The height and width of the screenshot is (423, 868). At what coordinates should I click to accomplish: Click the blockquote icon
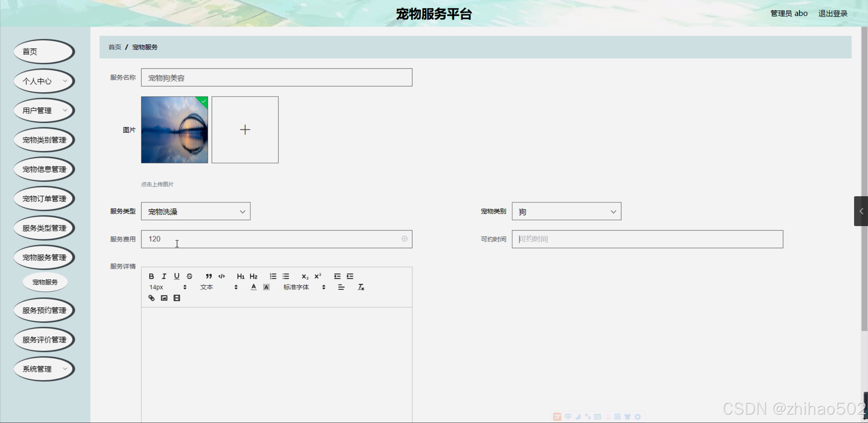click(x=209, y=276)
